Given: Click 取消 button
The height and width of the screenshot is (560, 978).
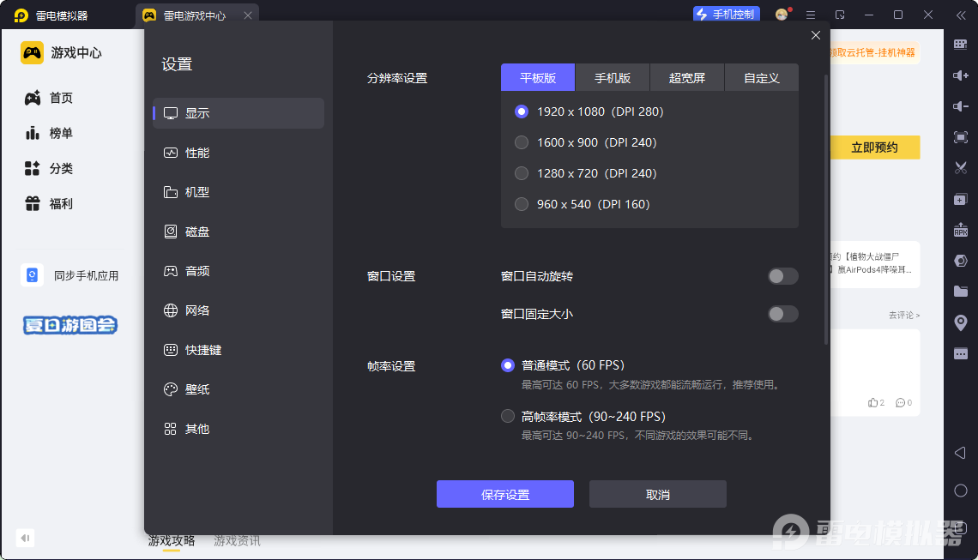Looking at the screenshot, I should point(658,494).
